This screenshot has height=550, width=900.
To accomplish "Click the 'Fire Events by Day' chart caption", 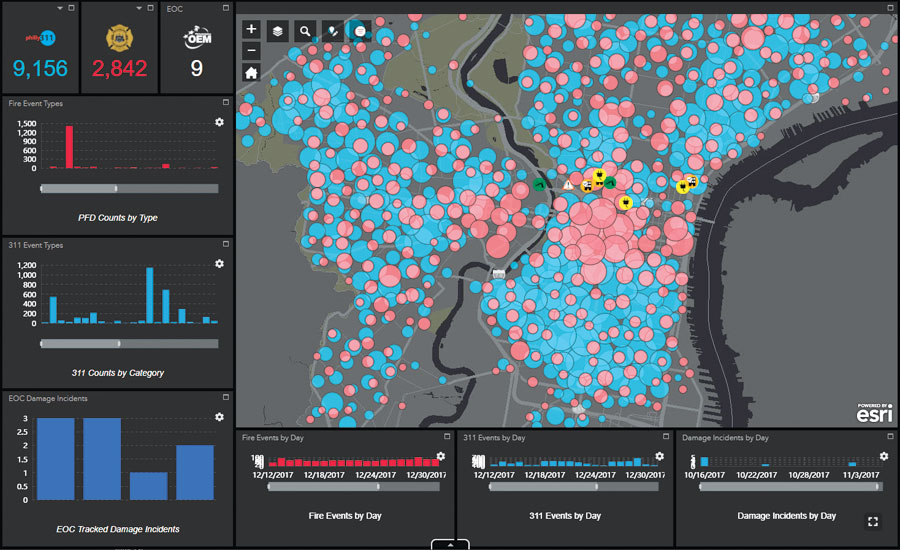I will (345, 516).
